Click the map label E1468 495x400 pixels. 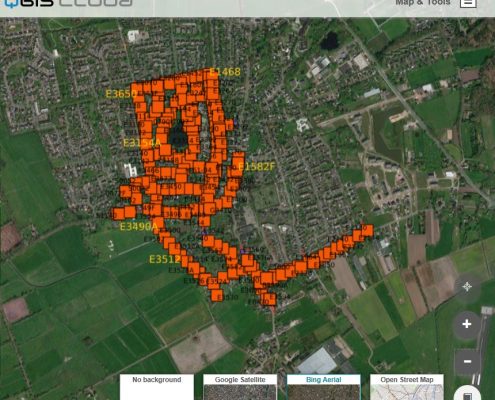(225, 72)
